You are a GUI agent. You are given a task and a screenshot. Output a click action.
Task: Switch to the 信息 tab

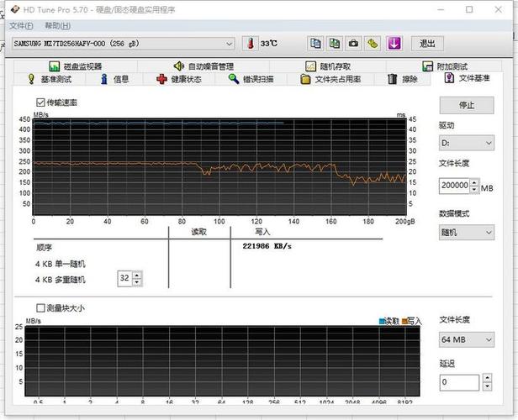coord(114,79)
